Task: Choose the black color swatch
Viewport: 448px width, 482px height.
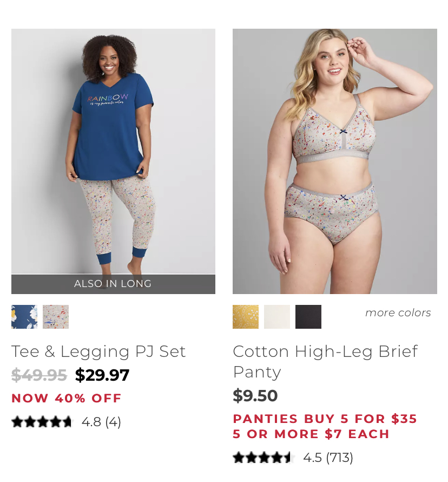Action: click(x=308, y=317)
